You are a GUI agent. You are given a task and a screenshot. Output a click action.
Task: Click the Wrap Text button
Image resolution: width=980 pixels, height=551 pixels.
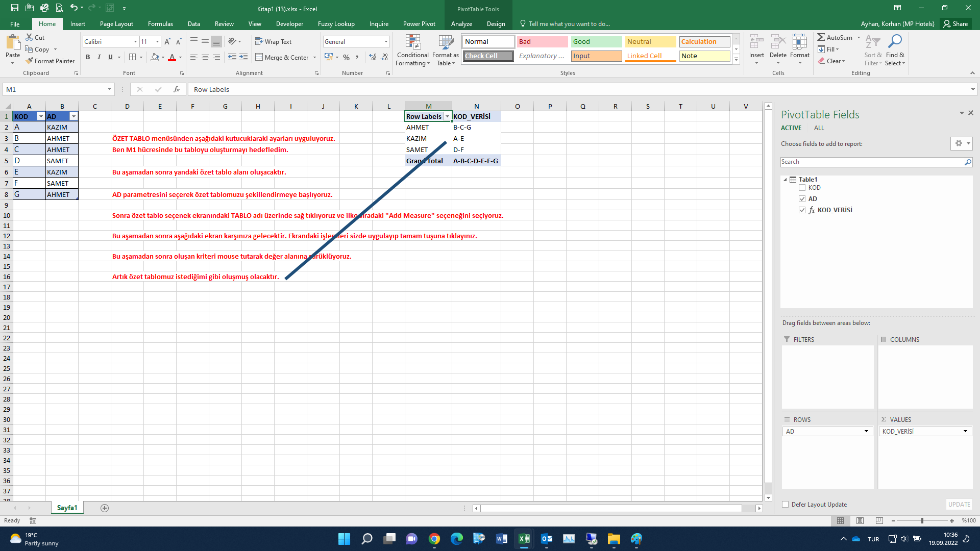coord(274,42)
